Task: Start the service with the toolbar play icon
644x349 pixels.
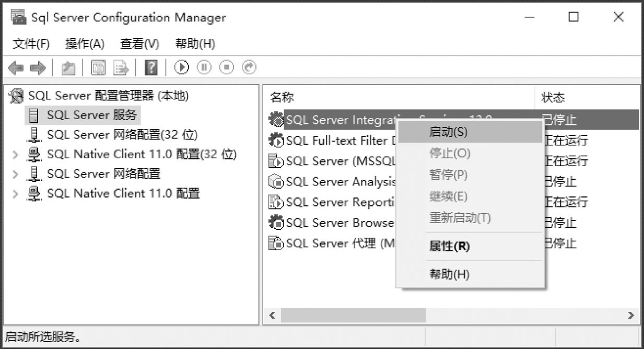Action: (181, 67)
